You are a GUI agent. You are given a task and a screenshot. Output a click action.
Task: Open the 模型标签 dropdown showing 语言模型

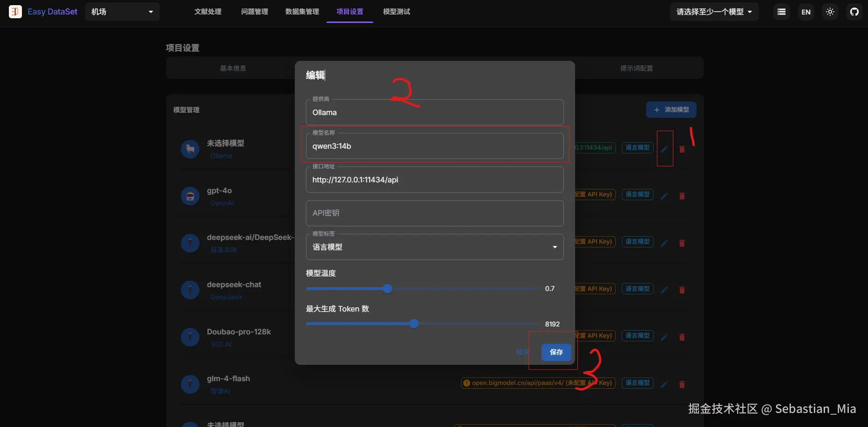point(434,247)
